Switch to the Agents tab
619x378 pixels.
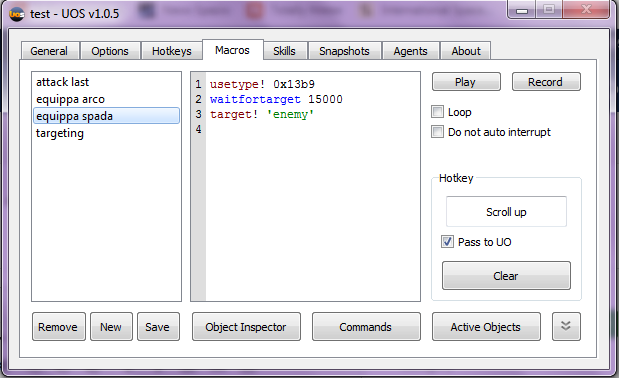tap(410, 51)
